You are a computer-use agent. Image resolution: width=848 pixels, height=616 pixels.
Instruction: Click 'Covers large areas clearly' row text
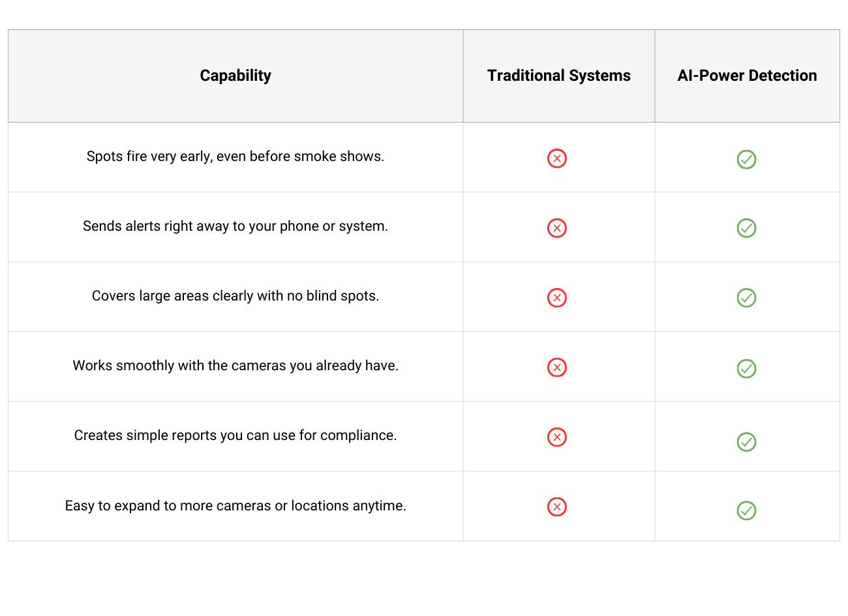coord(235,296)
